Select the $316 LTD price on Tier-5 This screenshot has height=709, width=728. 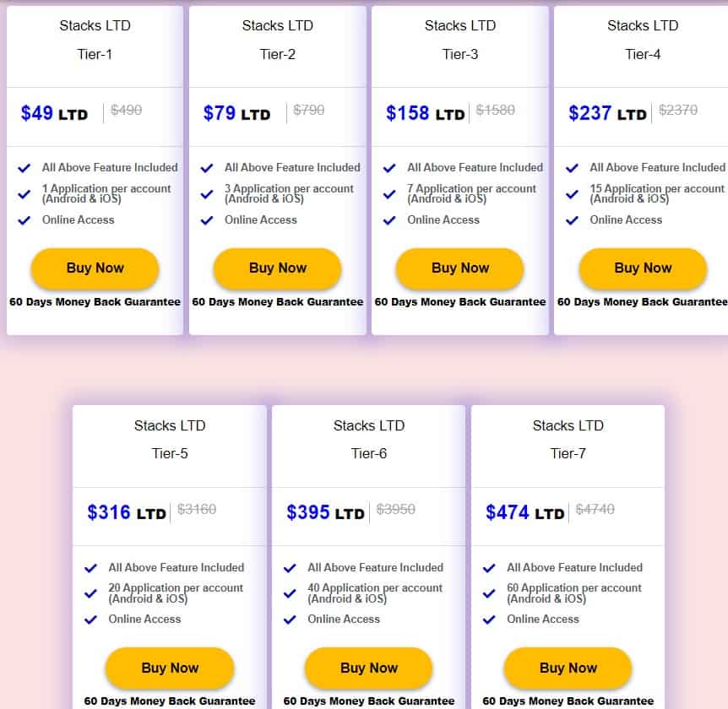(x=126, y=512)
